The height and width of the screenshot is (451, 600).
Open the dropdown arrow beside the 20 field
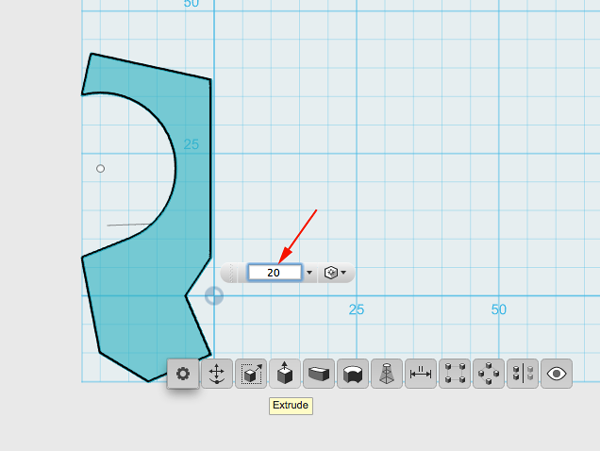point(310,273)
